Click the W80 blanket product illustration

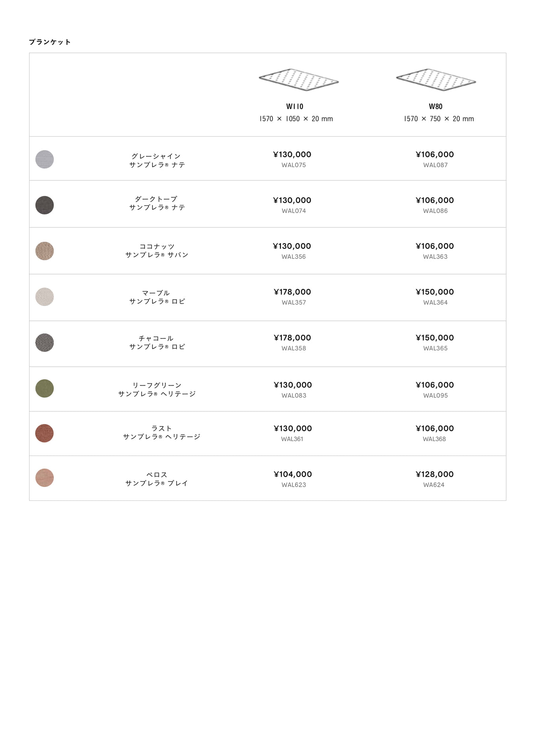(436, 80)
